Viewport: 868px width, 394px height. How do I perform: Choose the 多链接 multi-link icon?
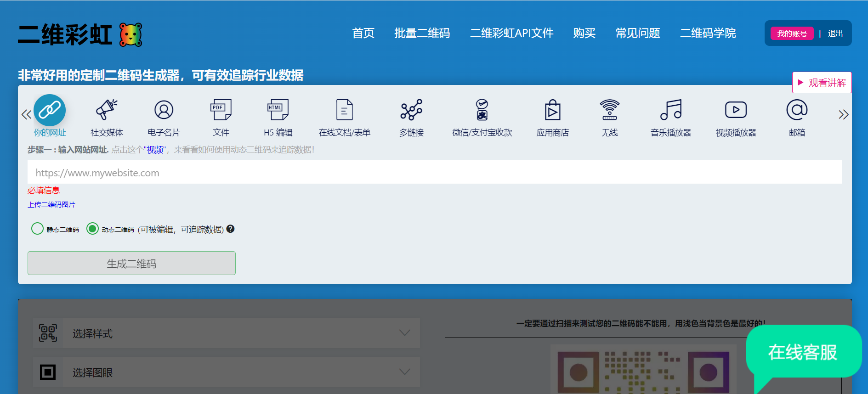pyautogui.click(x=411, y=110)
